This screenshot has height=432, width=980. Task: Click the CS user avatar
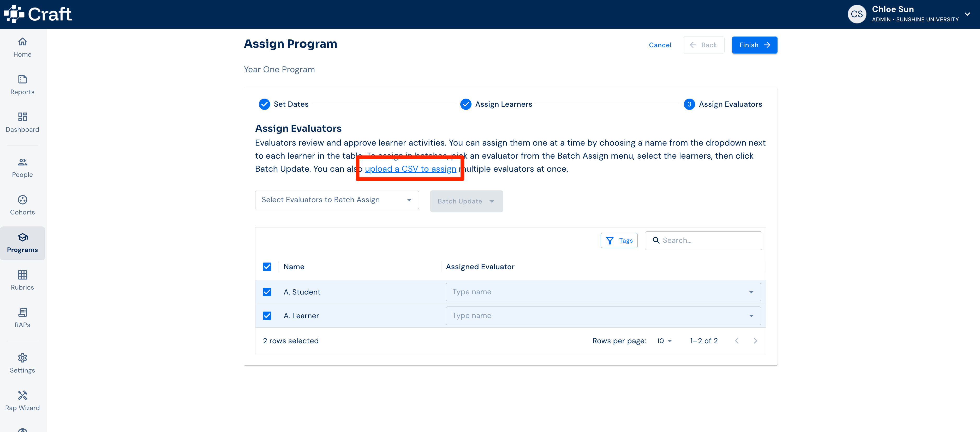pos(857,14)
